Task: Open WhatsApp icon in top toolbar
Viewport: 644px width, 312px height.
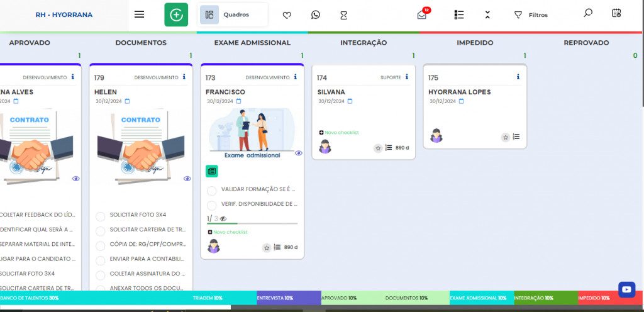Action: coord(316,15)
